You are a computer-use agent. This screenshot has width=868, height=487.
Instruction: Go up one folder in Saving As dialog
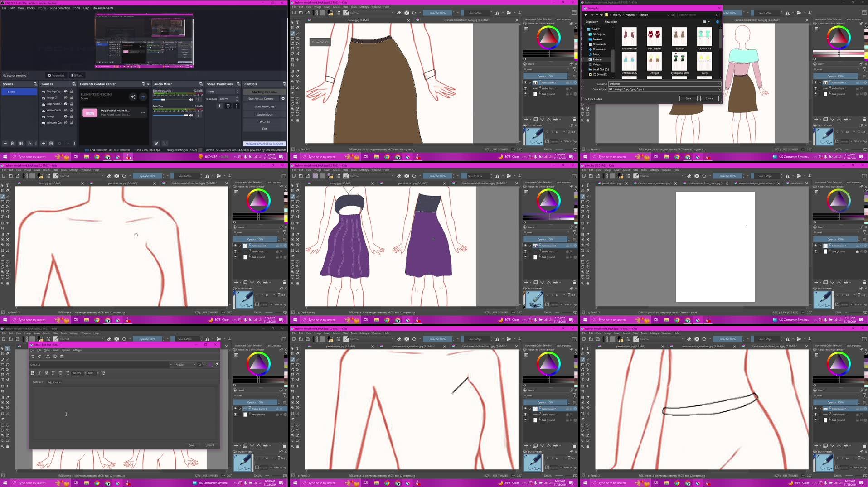(601, 15)
